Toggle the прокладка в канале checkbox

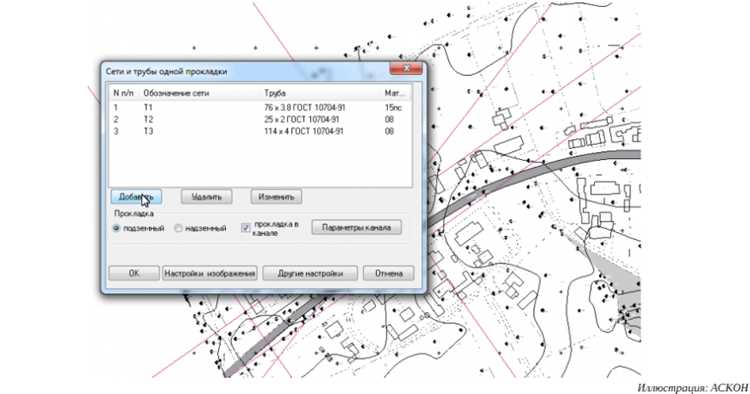[246, 228]
